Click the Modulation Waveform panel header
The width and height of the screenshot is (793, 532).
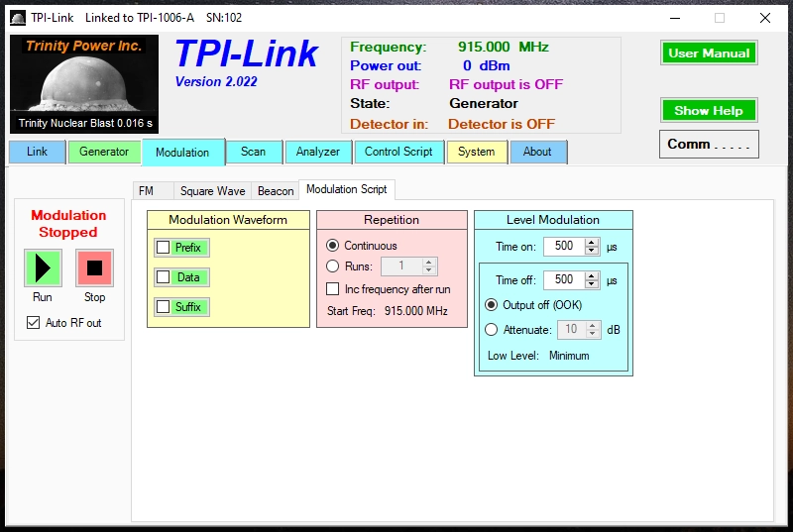pos(228,220)
